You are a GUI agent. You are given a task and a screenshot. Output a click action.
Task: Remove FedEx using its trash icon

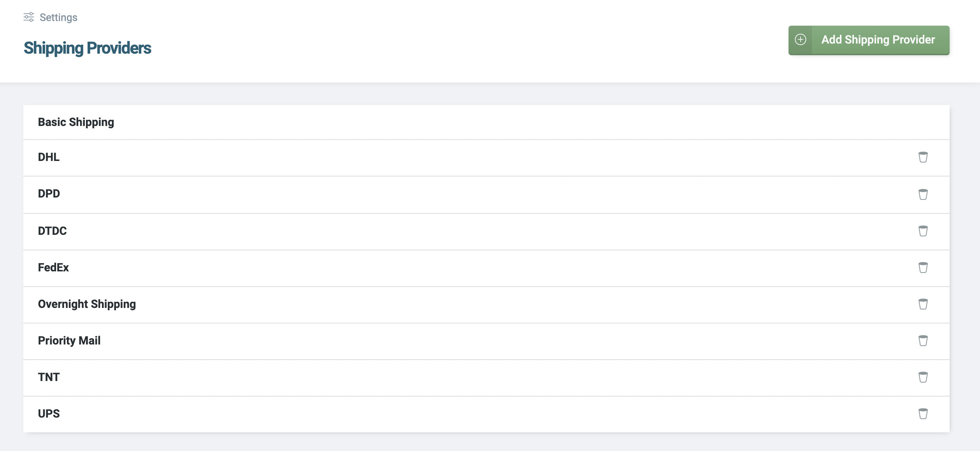[x=923, y=267]
